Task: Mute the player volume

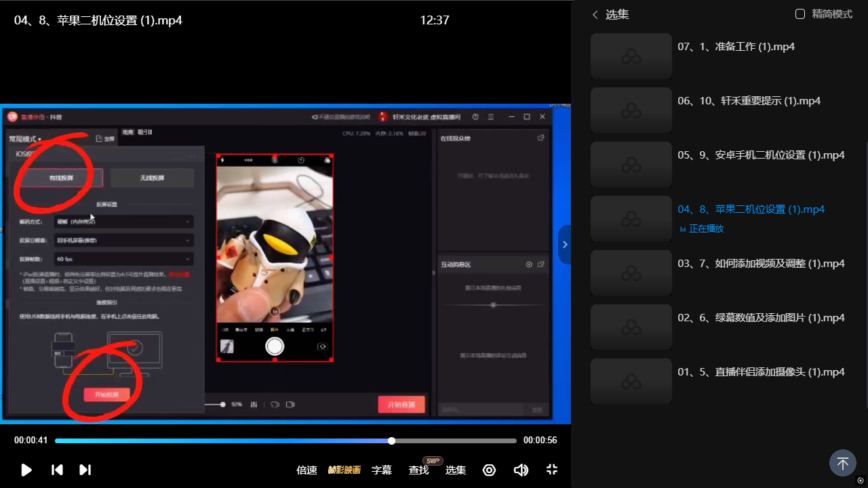Action: tap(521, 470)
